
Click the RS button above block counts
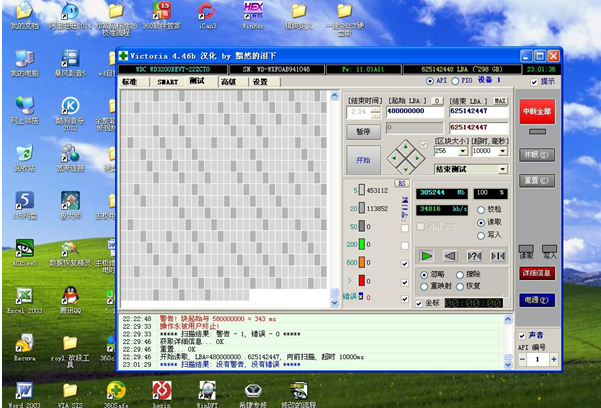click(x=402, y=183)
